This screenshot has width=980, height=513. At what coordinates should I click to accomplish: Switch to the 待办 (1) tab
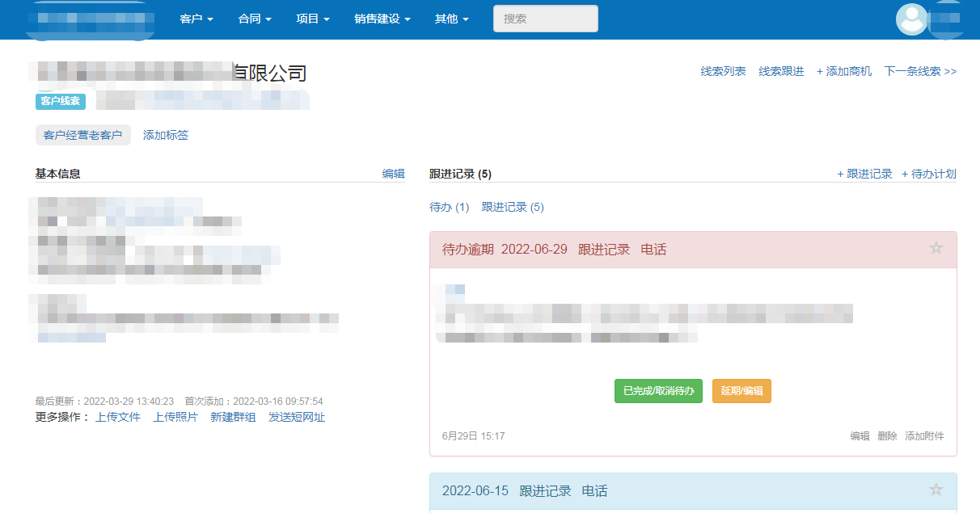coord(449,207)
